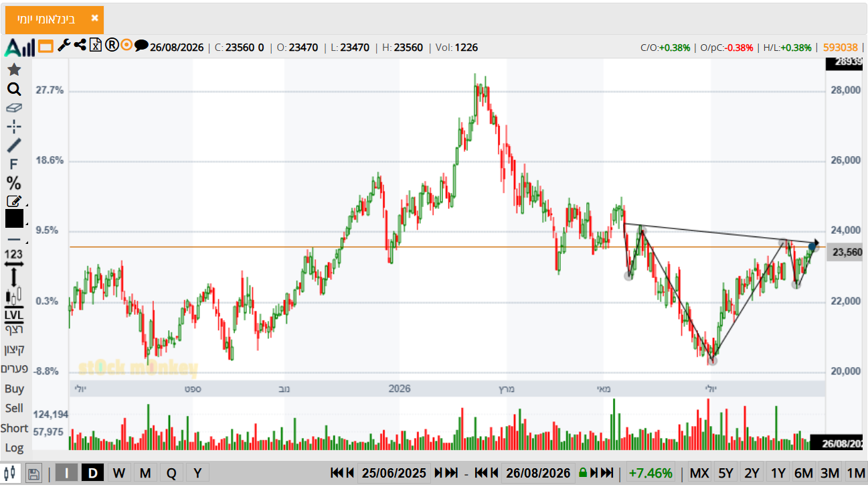This screenshot has width=868, height=487.
Task: Select the I intraday interval
Action: pyautogui.click(x=66, y=473)
